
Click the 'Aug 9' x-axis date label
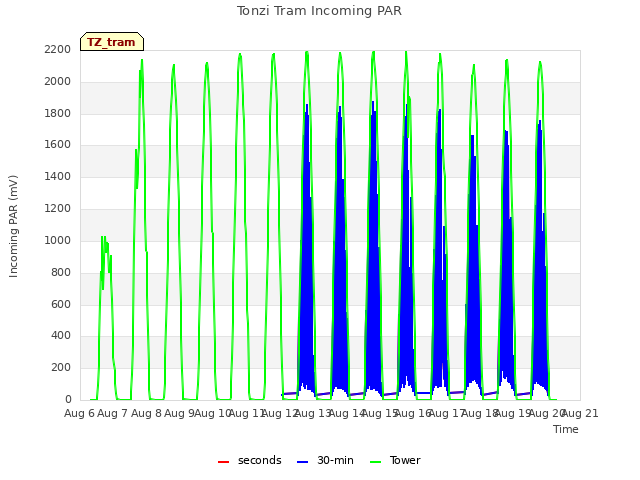click(179, 413)
